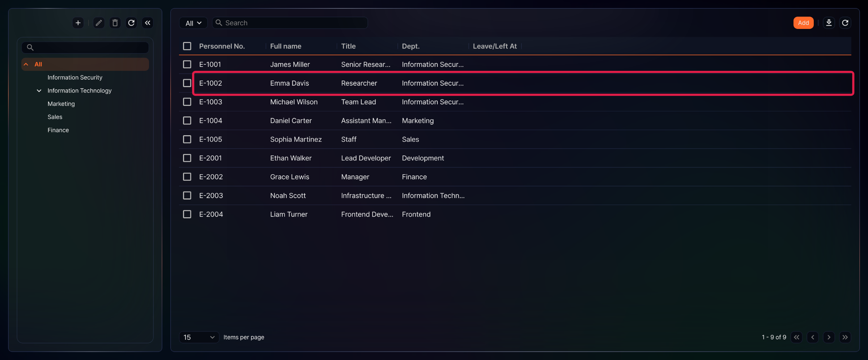The width and height of the screenshot is (868, 360).
Task: Click the Leave/Left At column header
Action: point(495,46)
